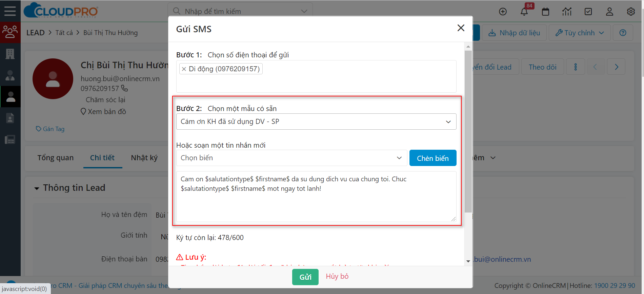The height and width of the screenshot is (294, 644).
Task: Click Xem bản đồ map link
Action: click(x=103, y=111)
